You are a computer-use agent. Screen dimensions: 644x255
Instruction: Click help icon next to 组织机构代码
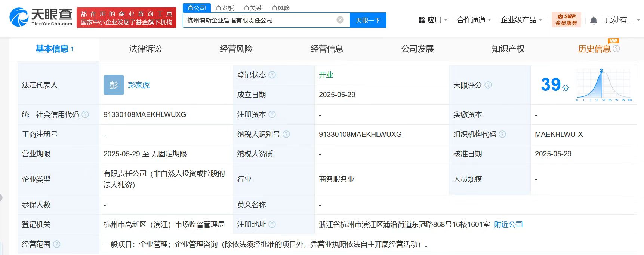click(502, 134)
